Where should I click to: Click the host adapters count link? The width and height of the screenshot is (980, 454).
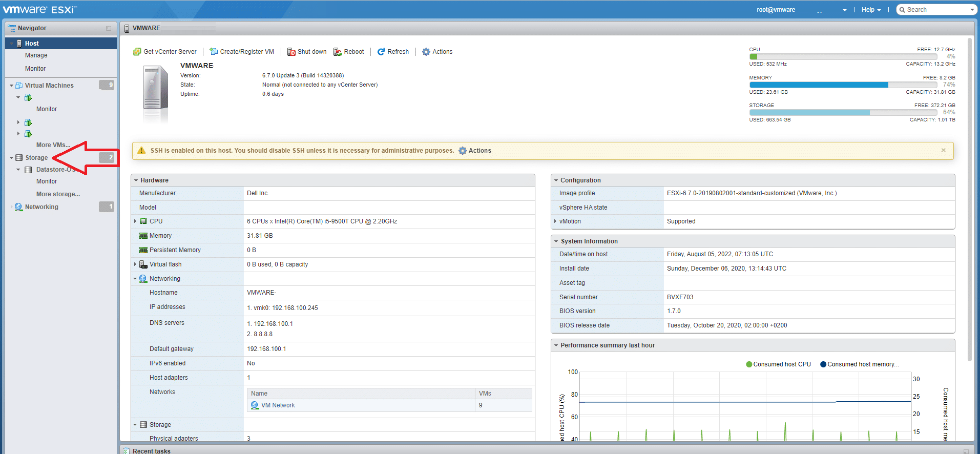249,378
